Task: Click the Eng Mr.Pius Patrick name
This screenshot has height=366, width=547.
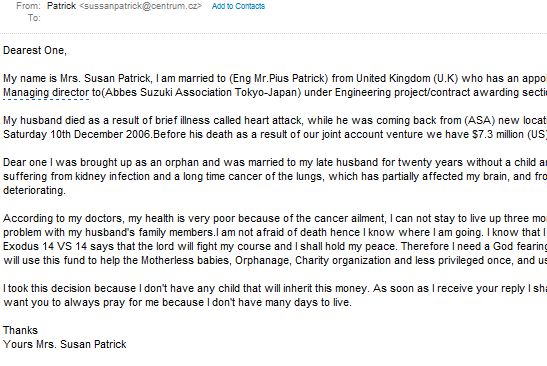Action: click(279, 79)
